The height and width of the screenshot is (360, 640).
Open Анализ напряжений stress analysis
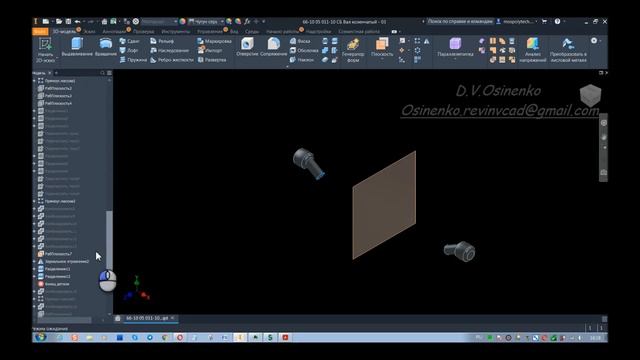[x=533, y=50]
